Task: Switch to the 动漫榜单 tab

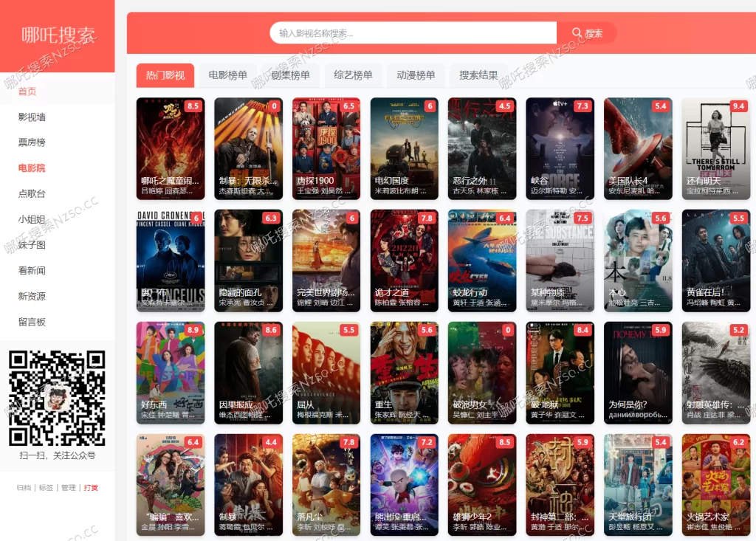Action: [x=416, y=75]
